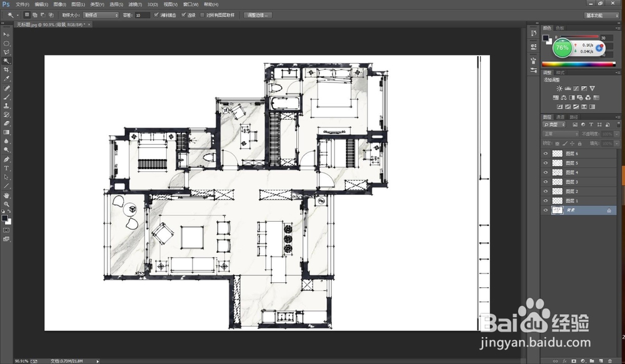This screenshot has width=625, height=364.
Task: Open the sample size dropdown
Action: click(x=101, y=15)
